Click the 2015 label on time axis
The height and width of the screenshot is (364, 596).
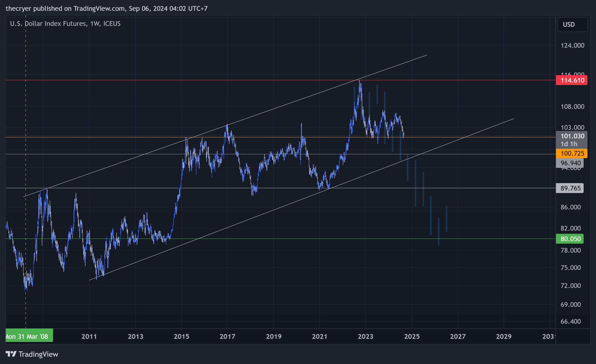[181, 336]
